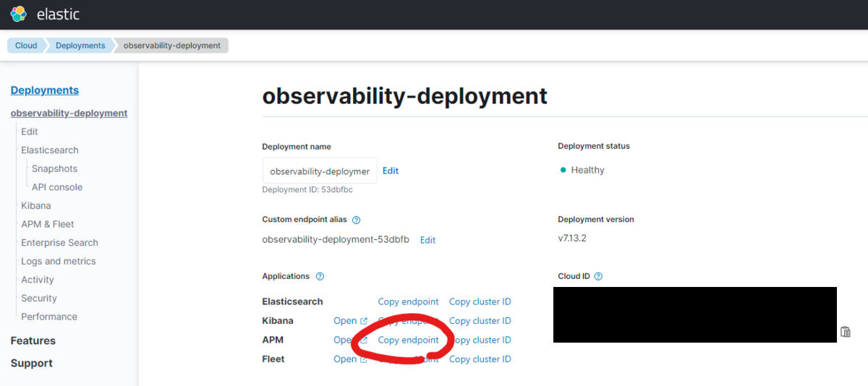
Task: Copy Elasticsearch cluster ID
Action: tap(480, 302)
